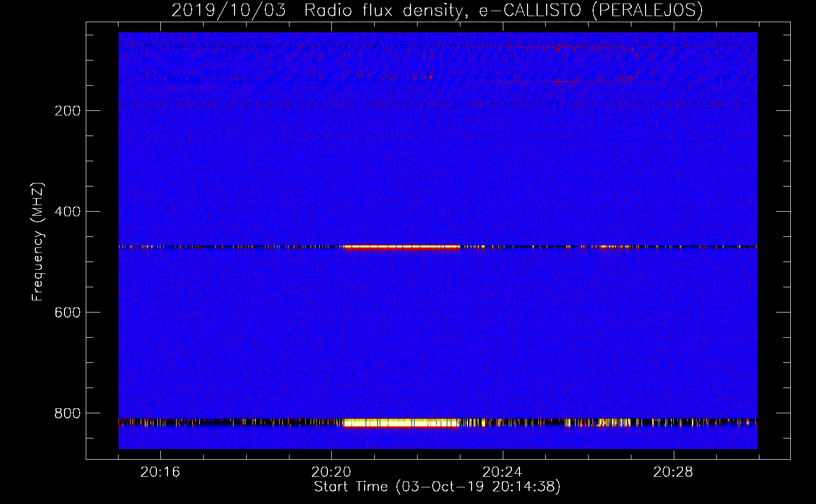Click the bright yellow burst near 820 MHz

pyautogui.click(x=402, y=423)
